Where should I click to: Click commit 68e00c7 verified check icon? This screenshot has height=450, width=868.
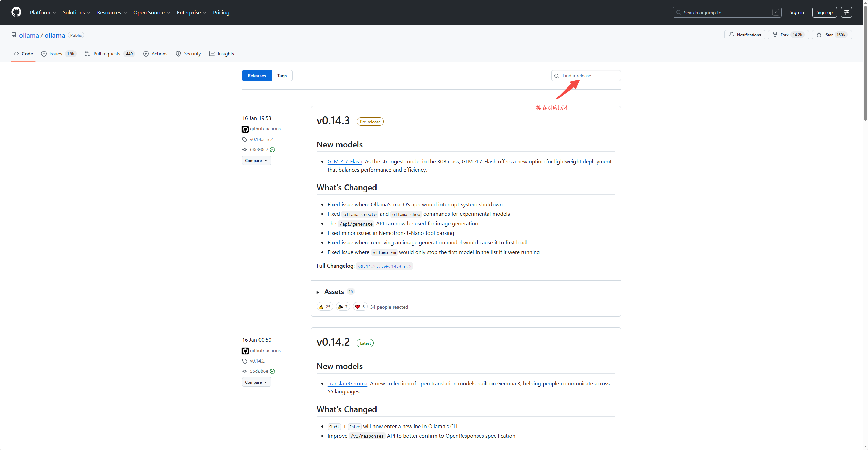click(272, 150)
